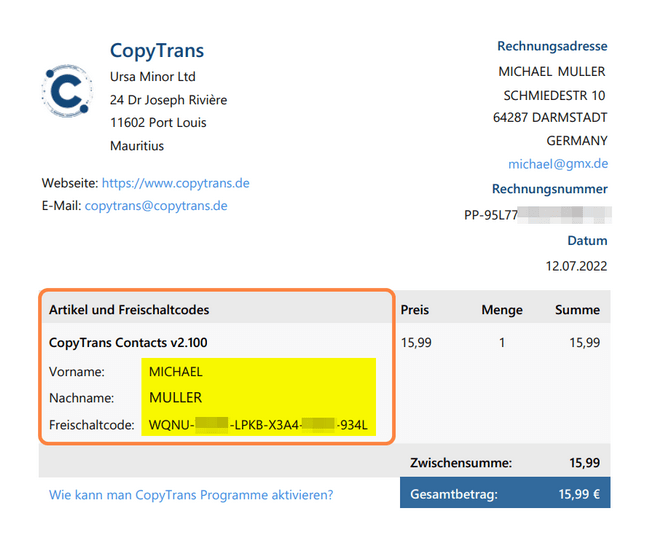The image size is (650, 541).
Task: Click the 'Nachname:' label
Action: click(x=81, y=398)
